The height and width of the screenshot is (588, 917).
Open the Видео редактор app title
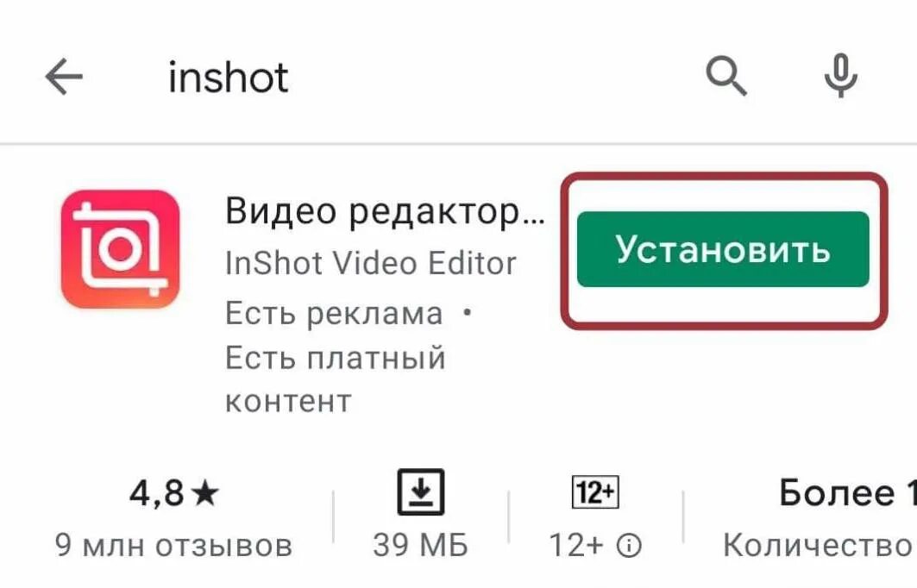pos(385,211)
